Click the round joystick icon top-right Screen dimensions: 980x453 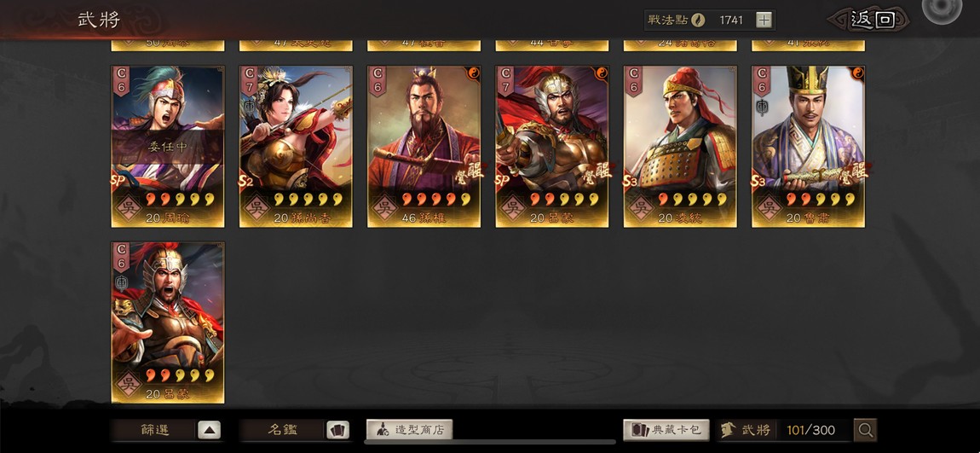[942, 9]
